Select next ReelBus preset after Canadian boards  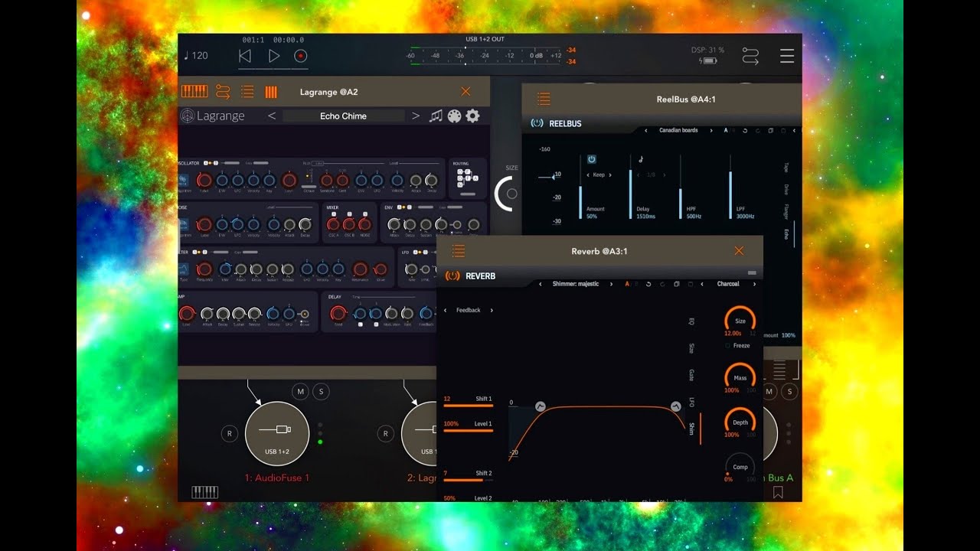click(712, 130)
